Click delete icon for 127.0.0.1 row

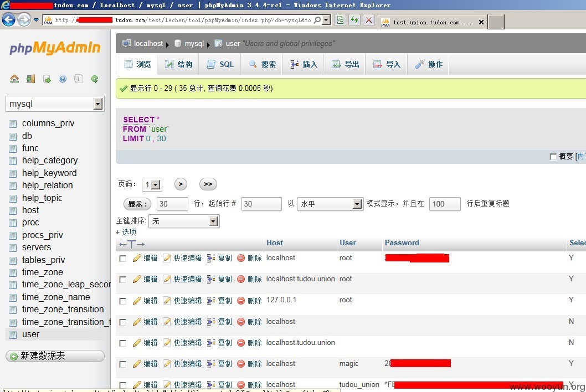[x=241, y=301]
